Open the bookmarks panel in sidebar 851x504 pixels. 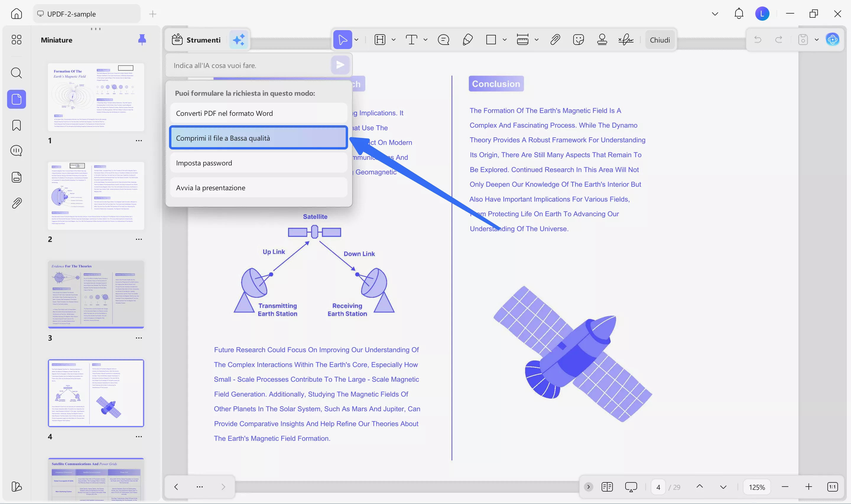(16, 125)
